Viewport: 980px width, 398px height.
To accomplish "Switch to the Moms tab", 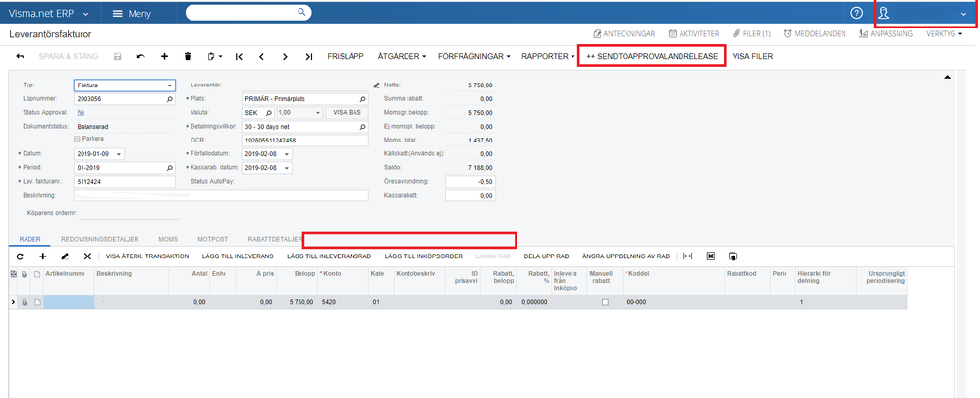I will pos(168,239).
